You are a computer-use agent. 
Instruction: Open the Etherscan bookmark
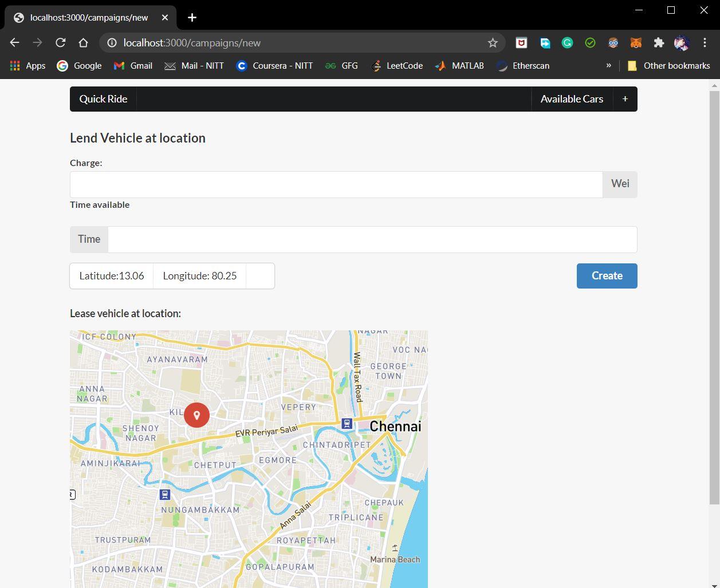tap(522, 66)
